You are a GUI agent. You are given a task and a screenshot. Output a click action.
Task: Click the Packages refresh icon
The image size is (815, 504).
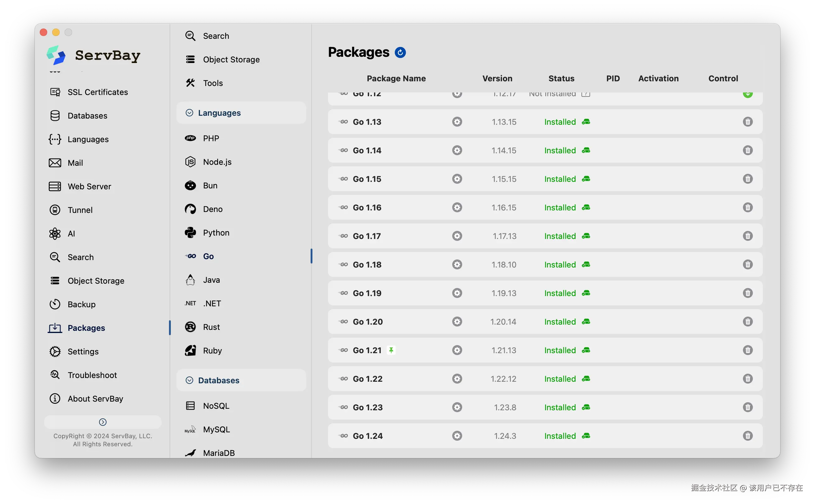point(400,52)
